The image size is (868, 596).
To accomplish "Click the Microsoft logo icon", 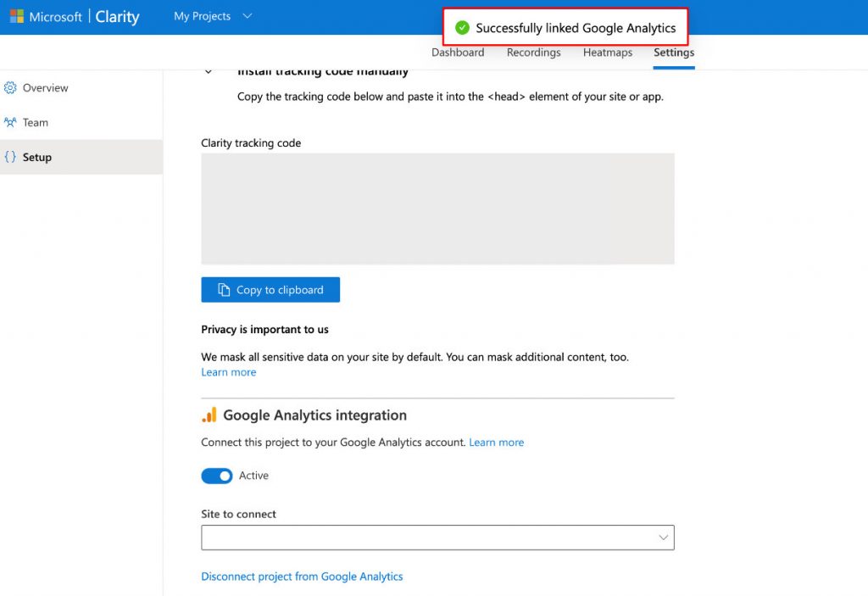I will point(17,16).
